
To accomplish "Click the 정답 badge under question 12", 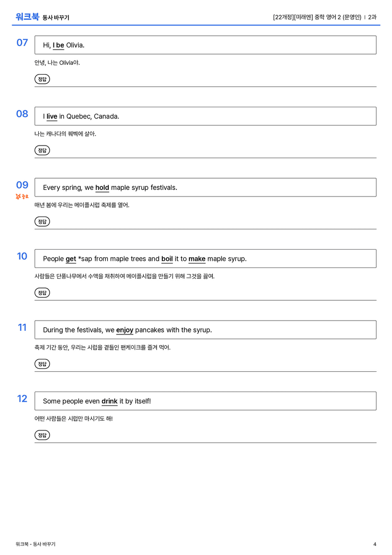I will coord(42,435).
